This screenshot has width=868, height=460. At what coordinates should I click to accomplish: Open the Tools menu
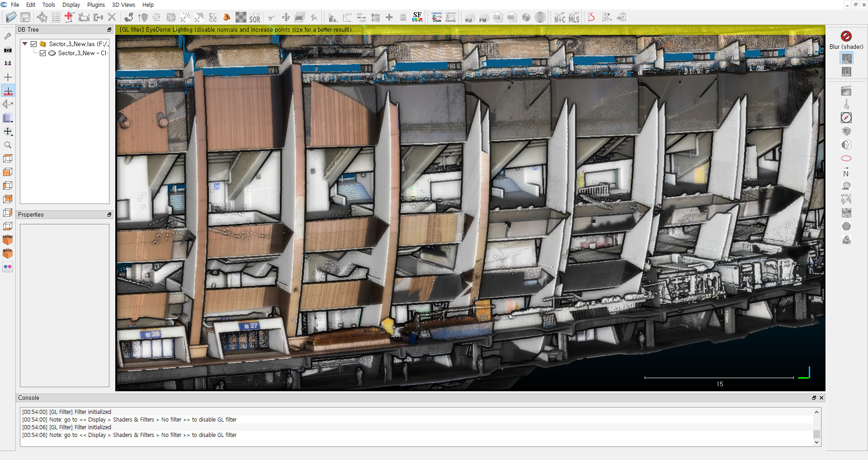point(48,5)
